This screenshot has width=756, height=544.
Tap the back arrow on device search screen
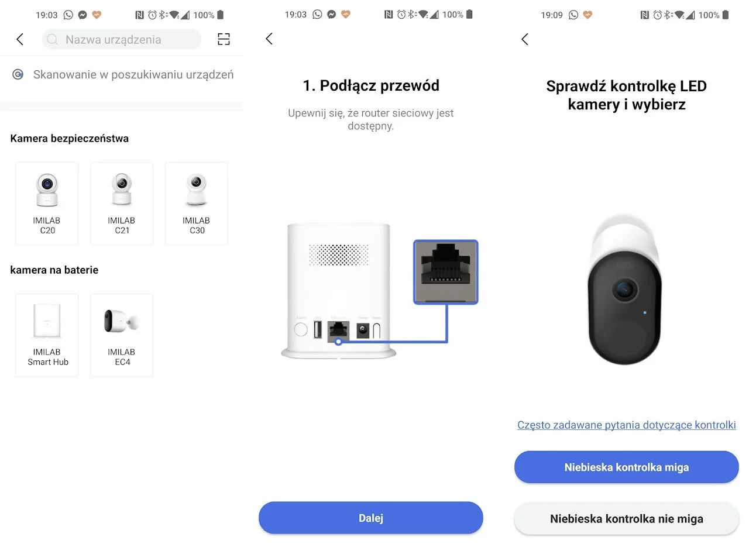20,39
